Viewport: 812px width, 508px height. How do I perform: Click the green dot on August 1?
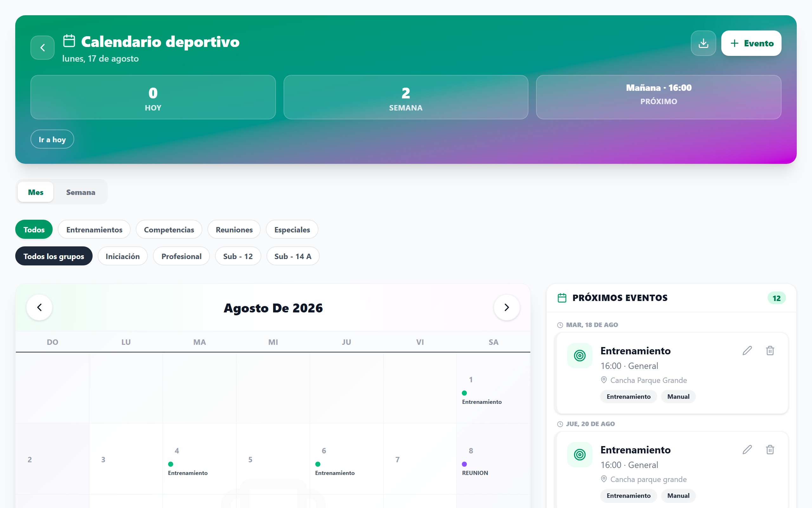pyautogui.click(x=464, y=393)
